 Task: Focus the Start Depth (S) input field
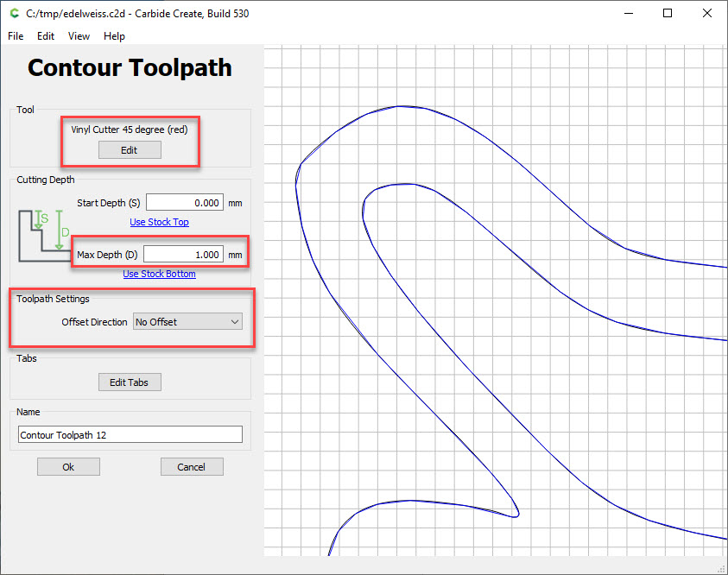(184, 203)
